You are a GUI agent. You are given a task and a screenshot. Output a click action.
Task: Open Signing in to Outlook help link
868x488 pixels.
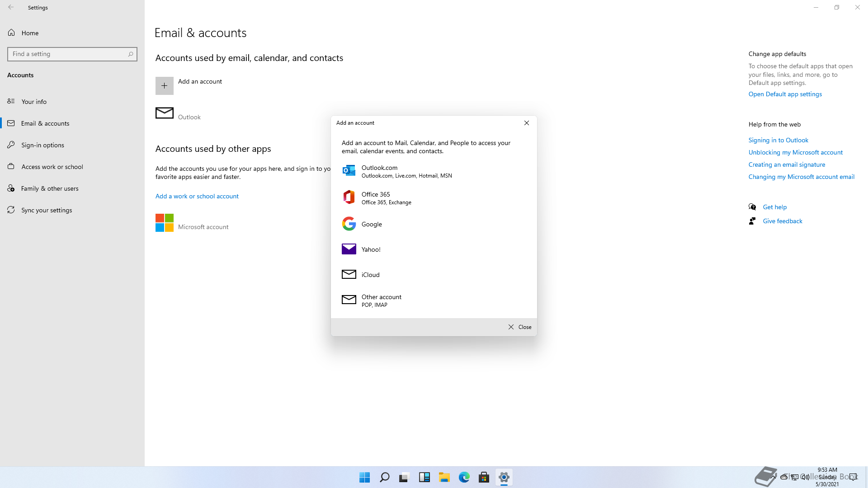(778, 140)
